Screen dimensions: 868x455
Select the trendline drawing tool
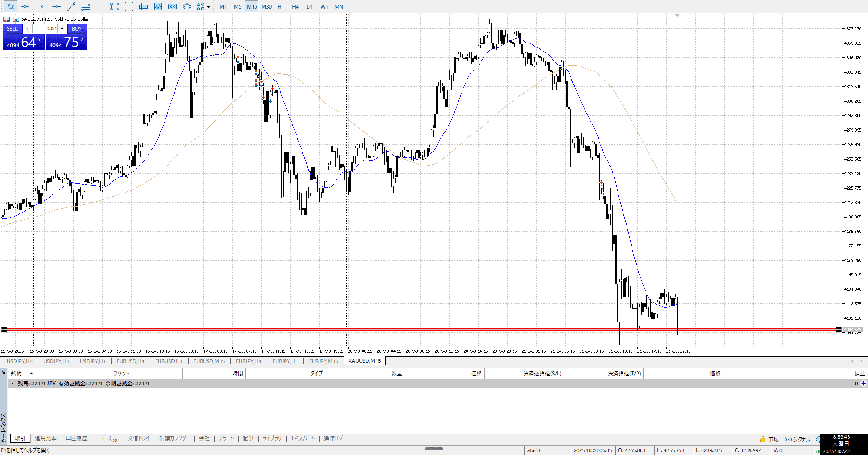71,7
